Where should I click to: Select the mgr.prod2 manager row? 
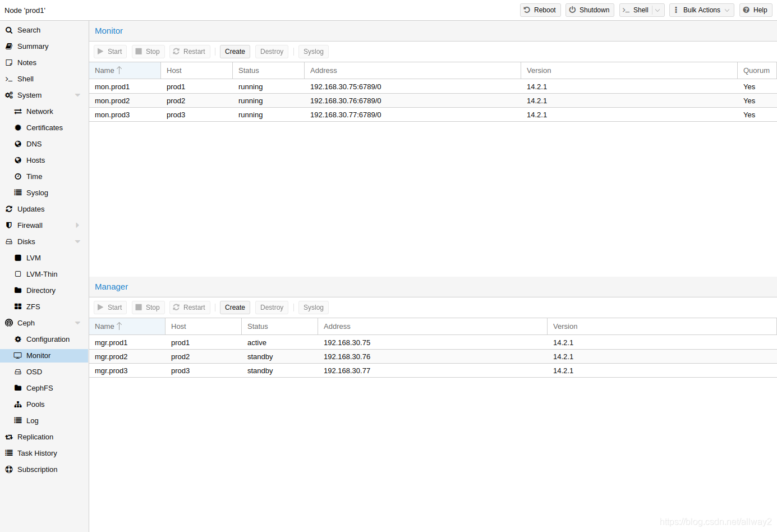tap(433, 357)
